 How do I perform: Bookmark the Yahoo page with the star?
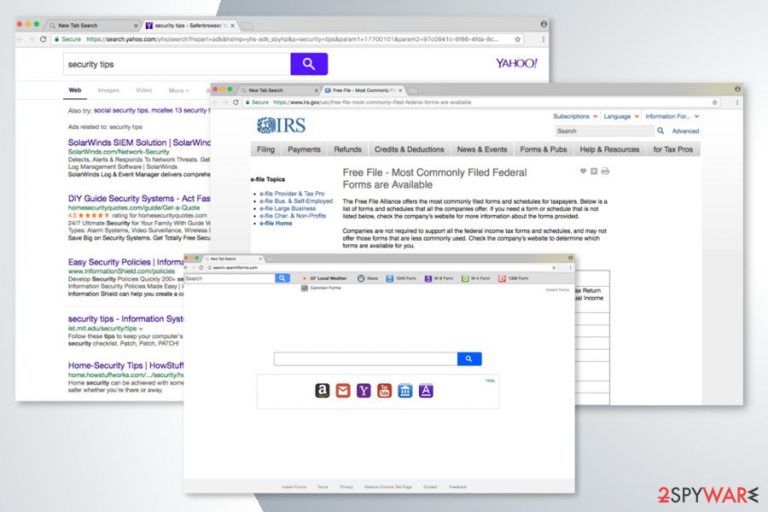pos(517,39)
